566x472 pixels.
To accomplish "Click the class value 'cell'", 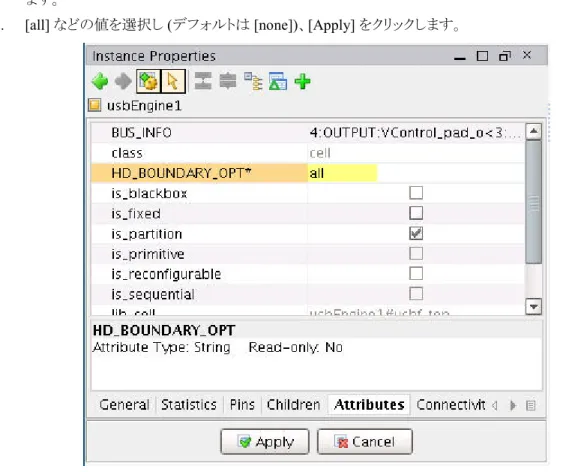I will [x=320, y=153].
